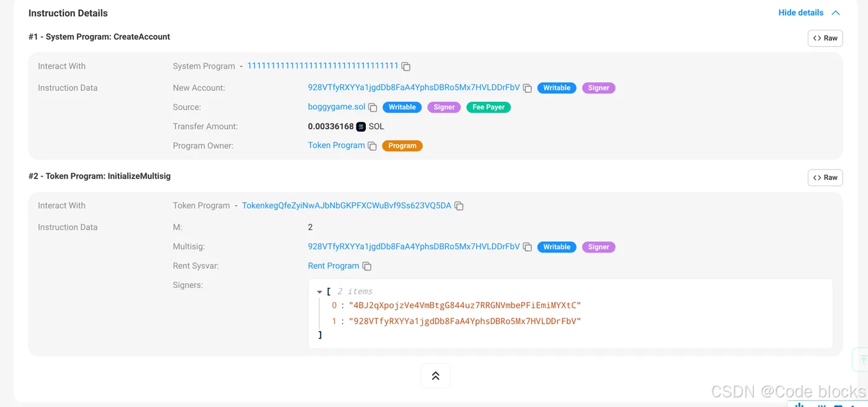The width and height of the screenshot is (868, 407).
Task: Open the boggygame.sol account link
Action: point(337,107)
